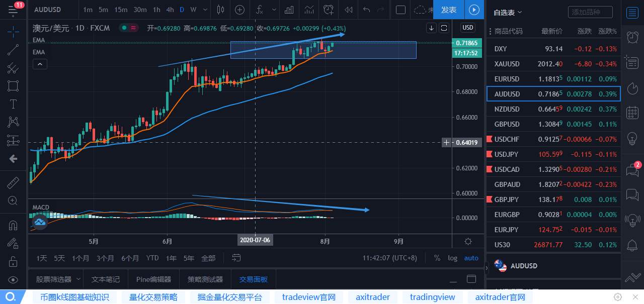Open the alerts clock icon in right sidebar
The width and height of the screenshot is (644, 304).
632,37
